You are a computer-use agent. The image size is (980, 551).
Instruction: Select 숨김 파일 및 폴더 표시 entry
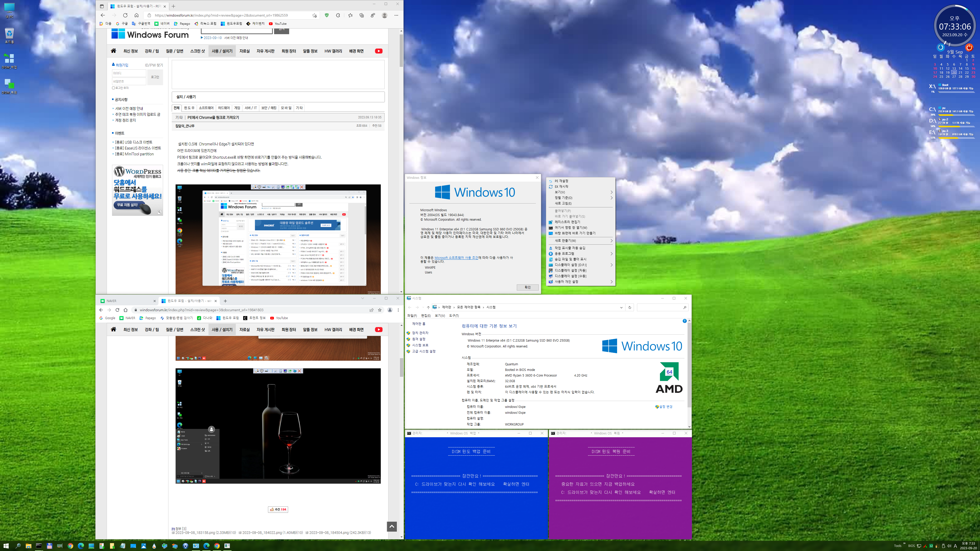point(581,259)
